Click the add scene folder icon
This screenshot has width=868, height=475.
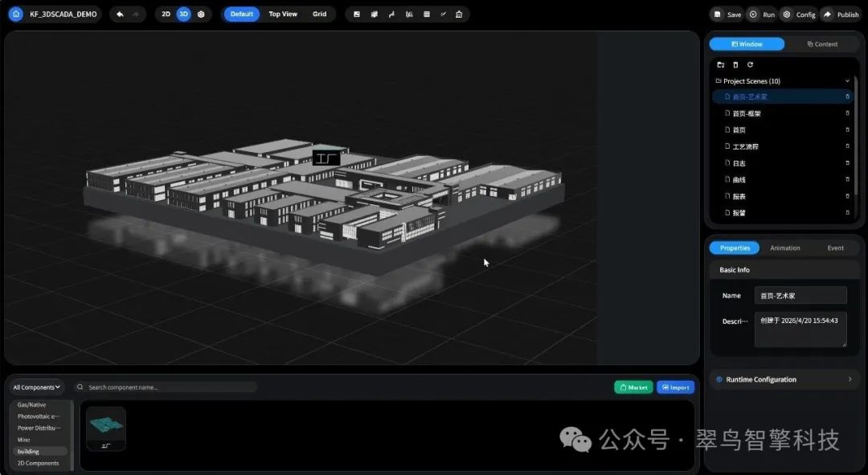click(721, 65)
